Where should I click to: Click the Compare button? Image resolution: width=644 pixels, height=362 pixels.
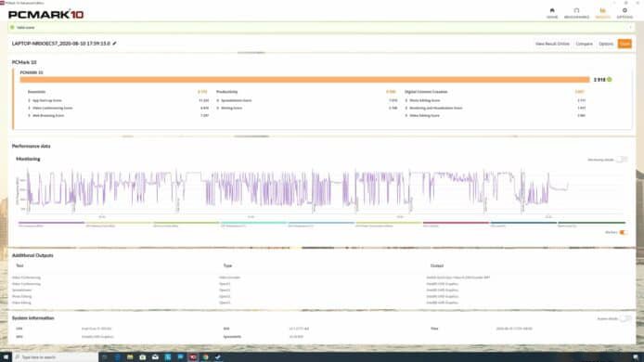[584, 44]
